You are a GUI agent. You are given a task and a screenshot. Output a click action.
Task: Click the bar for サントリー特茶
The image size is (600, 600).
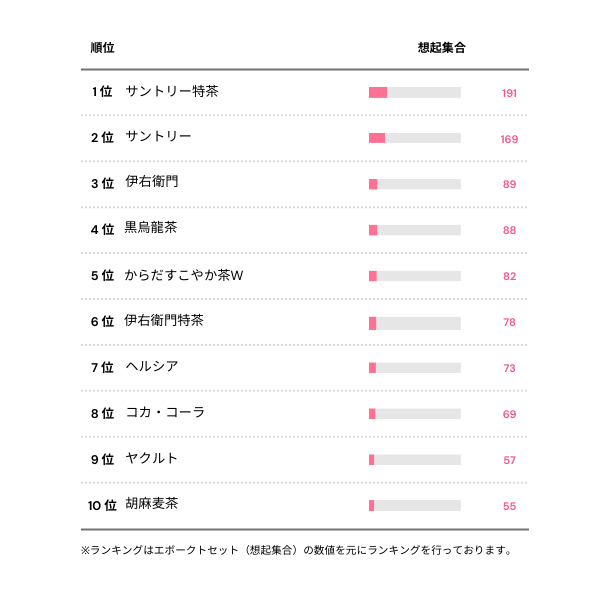414,93
